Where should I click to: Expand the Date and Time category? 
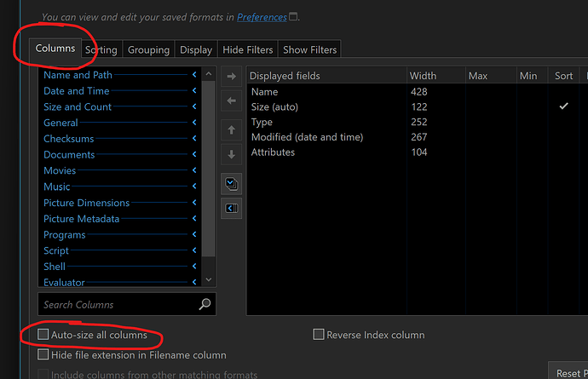[x=119, y=91]
